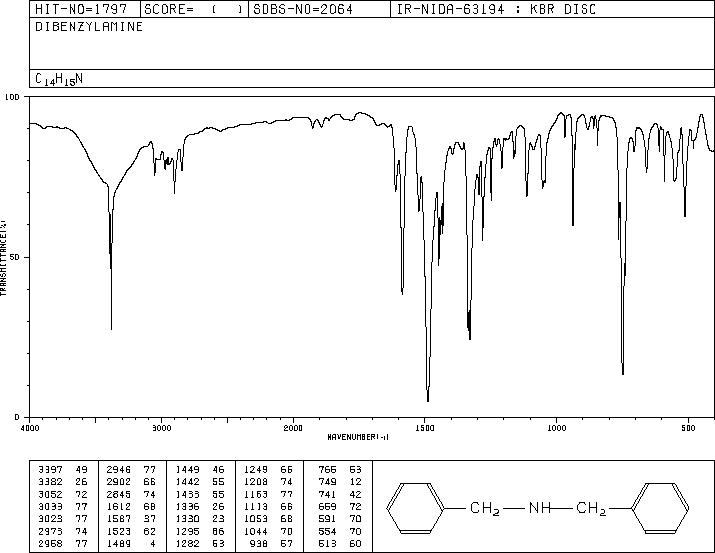715x553 pixels.
Task: Click the IR-NIDA-63194 KBR DISC label
Action: tap(496, 9)
